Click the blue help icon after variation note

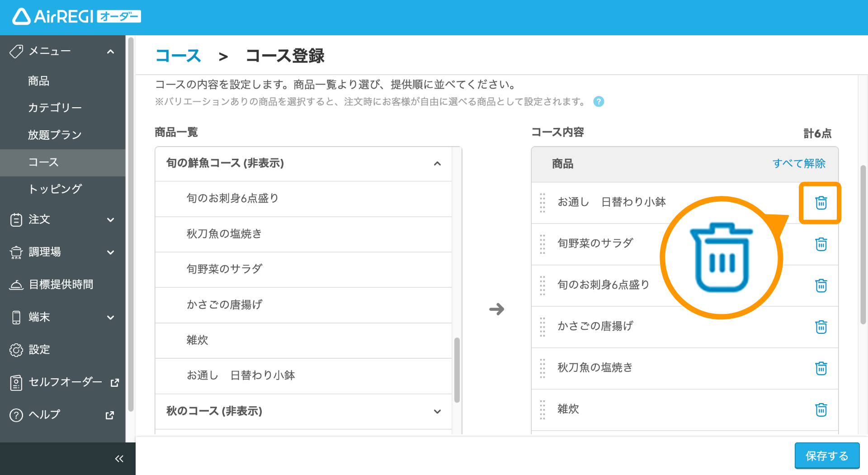coord(599,102)
